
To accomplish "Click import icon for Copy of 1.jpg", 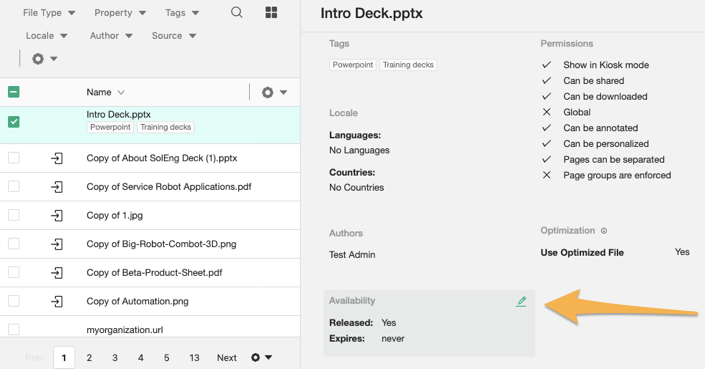I will pos(57,215).
